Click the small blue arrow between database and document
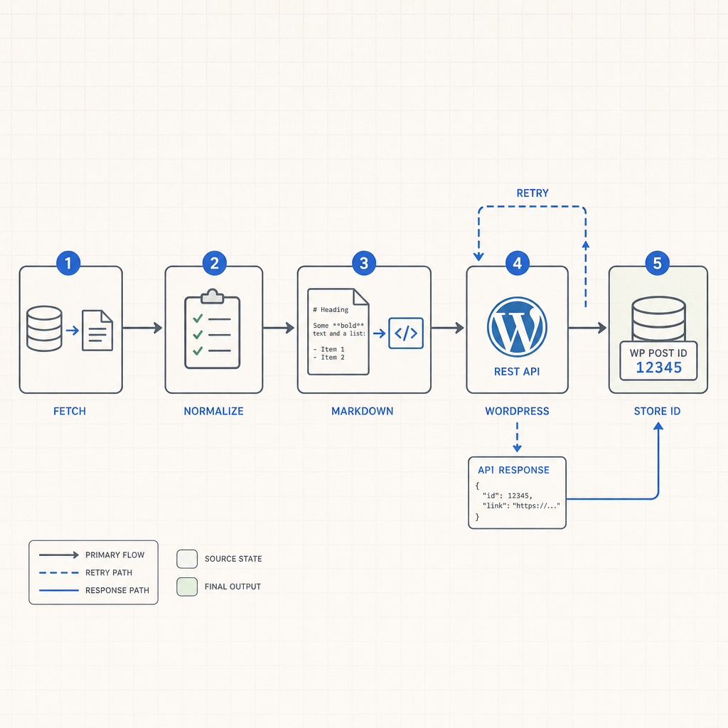728x728 pixels. 73,331
